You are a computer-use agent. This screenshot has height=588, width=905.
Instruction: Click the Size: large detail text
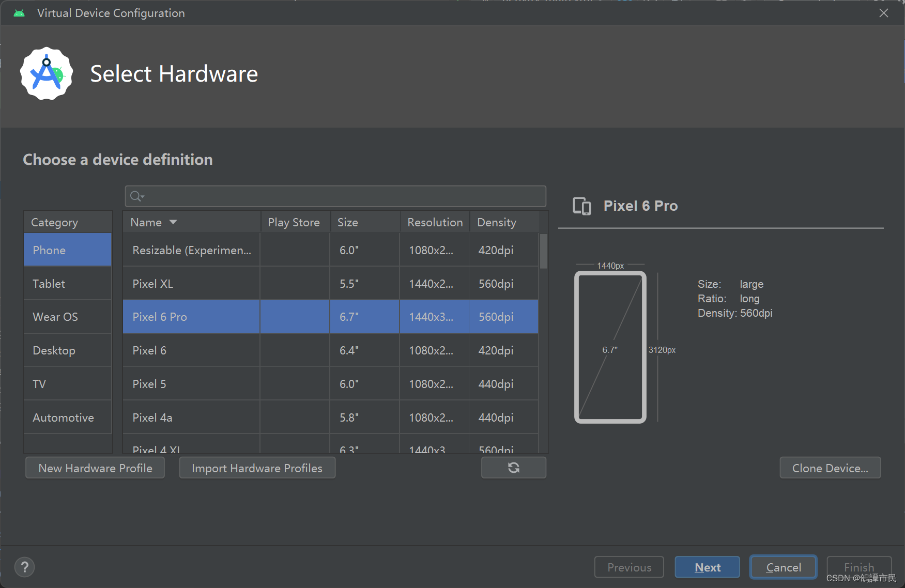[x=730, y=284]
